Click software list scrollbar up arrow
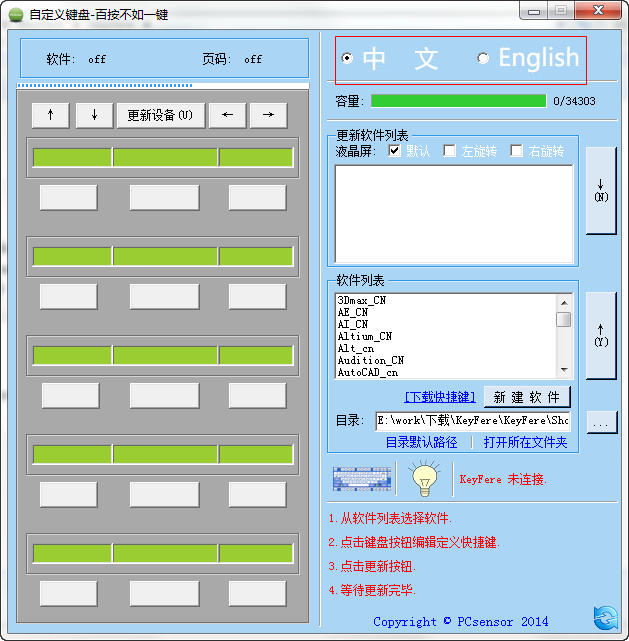The image size is (629, 641). click(564, 303)
